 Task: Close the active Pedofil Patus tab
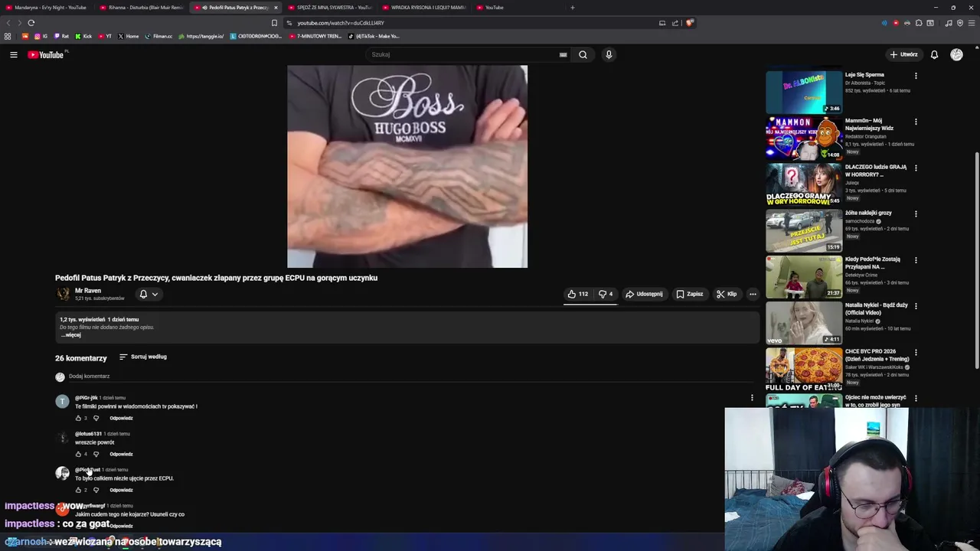click(x=276, y=8)
